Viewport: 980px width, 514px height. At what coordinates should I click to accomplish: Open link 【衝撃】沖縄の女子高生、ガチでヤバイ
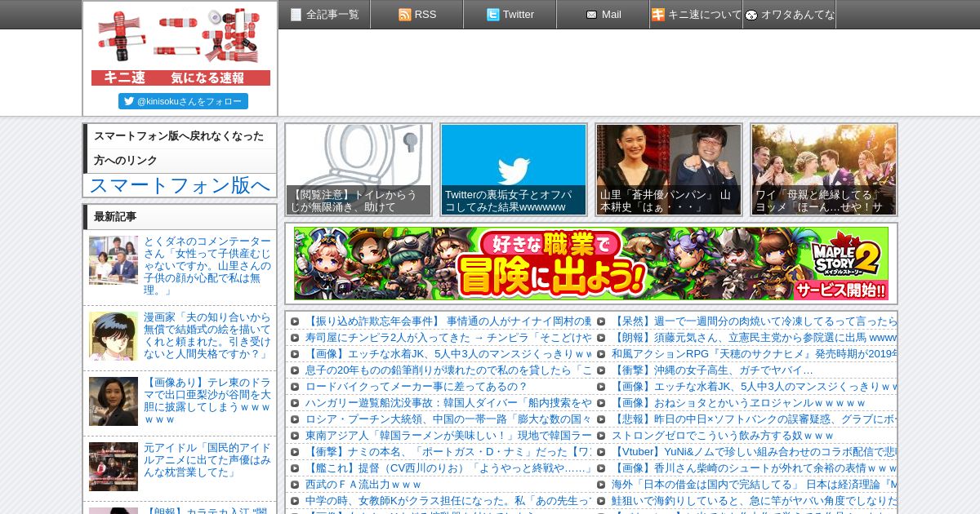(712, 370)
